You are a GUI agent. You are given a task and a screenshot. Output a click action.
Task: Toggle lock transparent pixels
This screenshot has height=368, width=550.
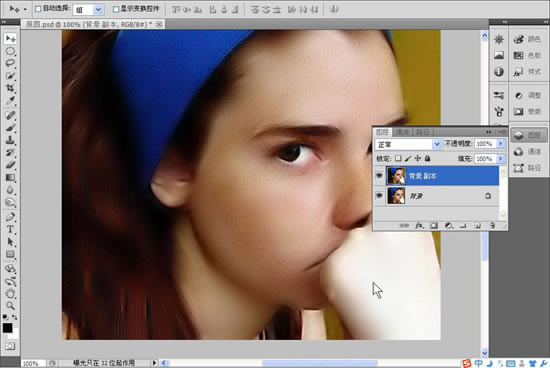point(398,159)
